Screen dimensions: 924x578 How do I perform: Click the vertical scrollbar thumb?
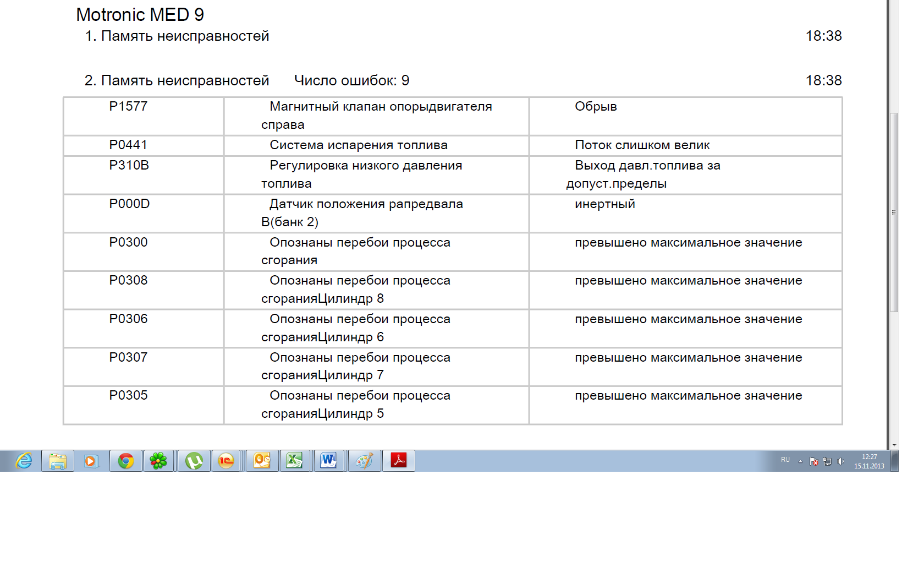click(894, 212)
